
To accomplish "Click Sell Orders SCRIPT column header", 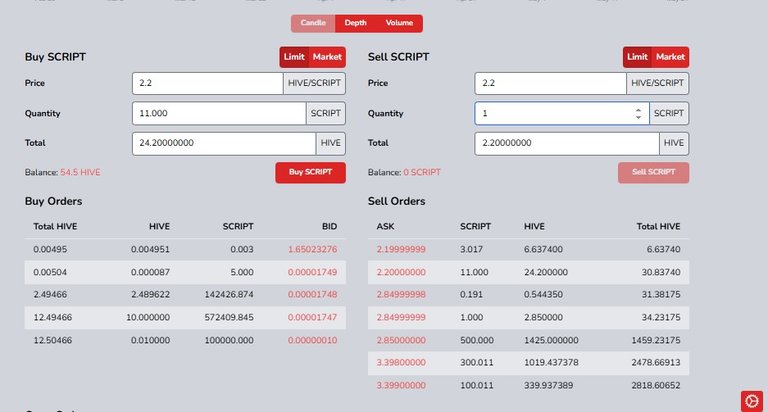I will click(x=475, y=226).
